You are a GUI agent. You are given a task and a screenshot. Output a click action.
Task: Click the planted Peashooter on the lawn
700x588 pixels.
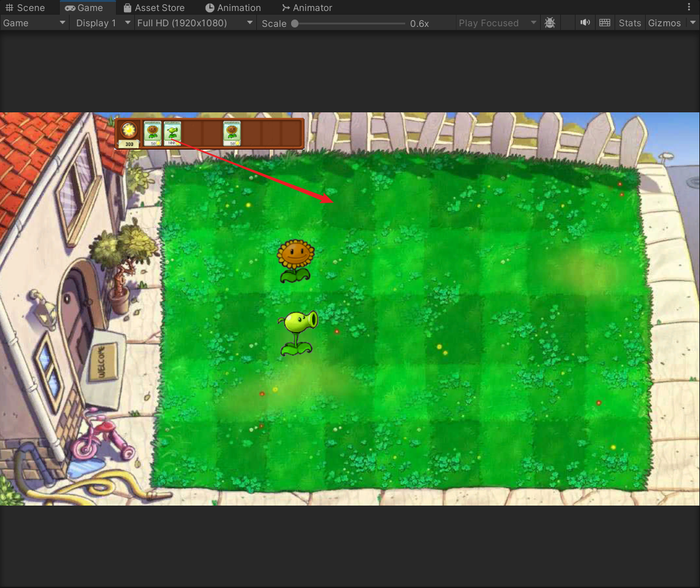pyautogui.click(x=298, y=332)
